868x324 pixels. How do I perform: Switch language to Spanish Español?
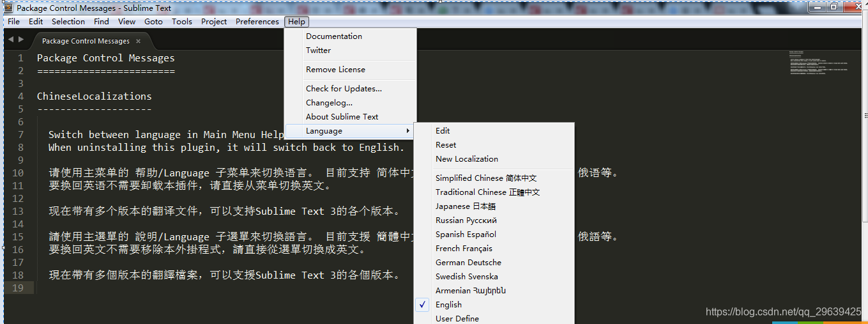[494, 235]
